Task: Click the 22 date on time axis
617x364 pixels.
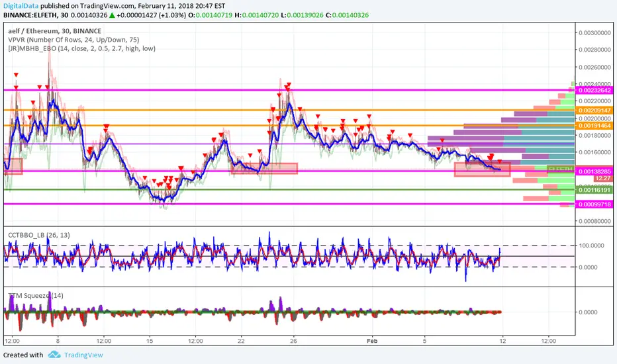Action: (241, 341)
